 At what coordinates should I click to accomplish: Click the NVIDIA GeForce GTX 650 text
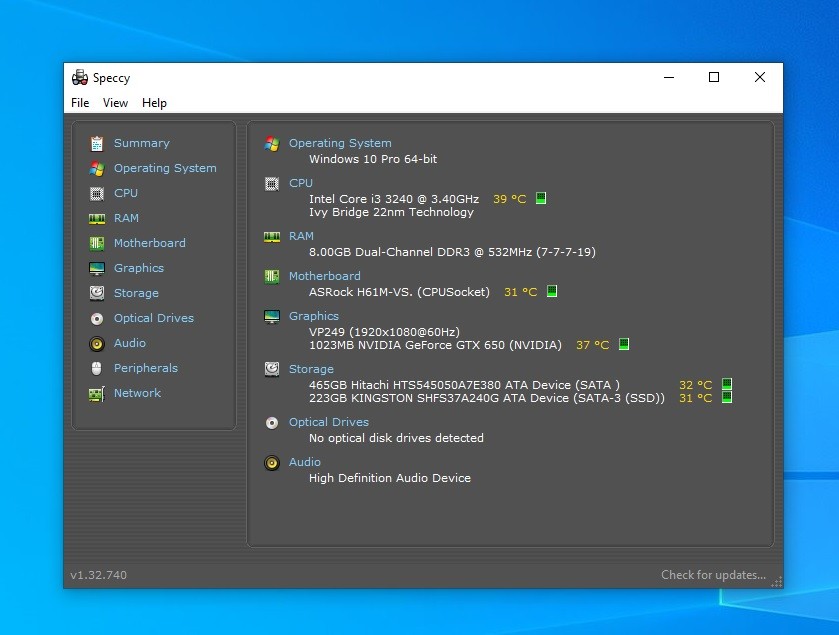coord(435,345)
